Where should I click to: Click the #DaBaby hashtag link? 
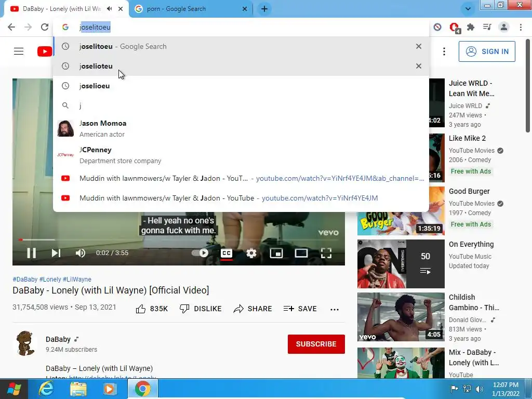pyautogui.click(x=25, y=279)
